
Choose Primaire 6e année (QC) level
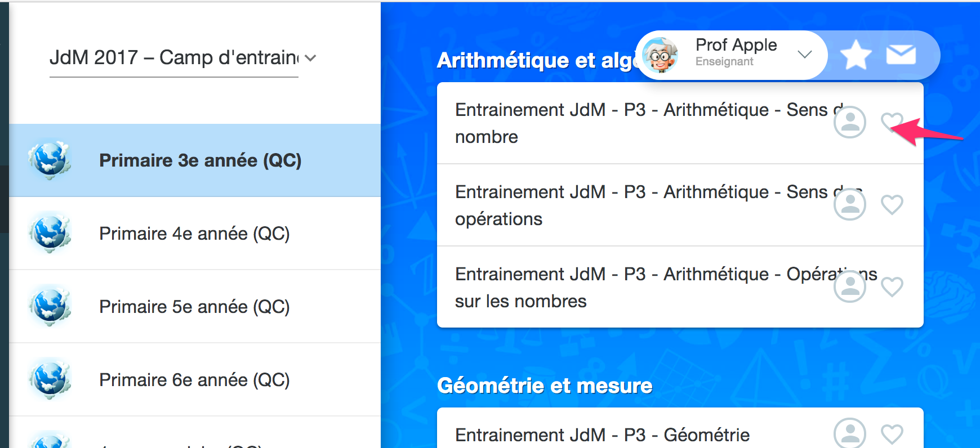pos(194,380)
